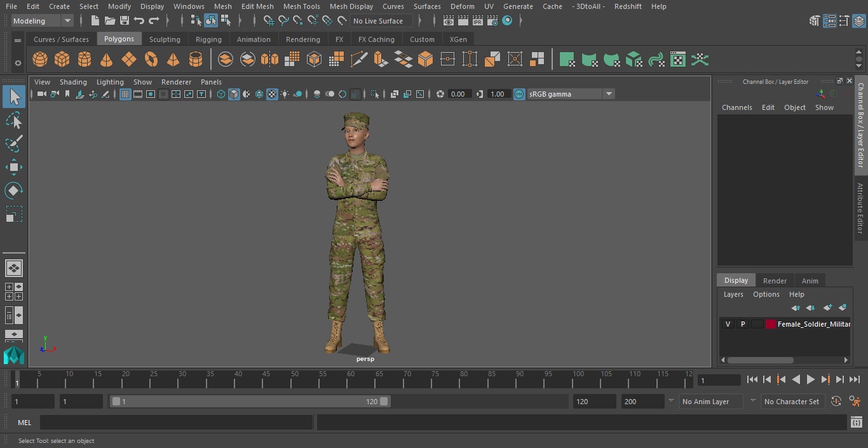This screenshot has width=868, height=448.
Task: Expand the Channel Box / Layer Editor side tab
Action: [860, 125]
